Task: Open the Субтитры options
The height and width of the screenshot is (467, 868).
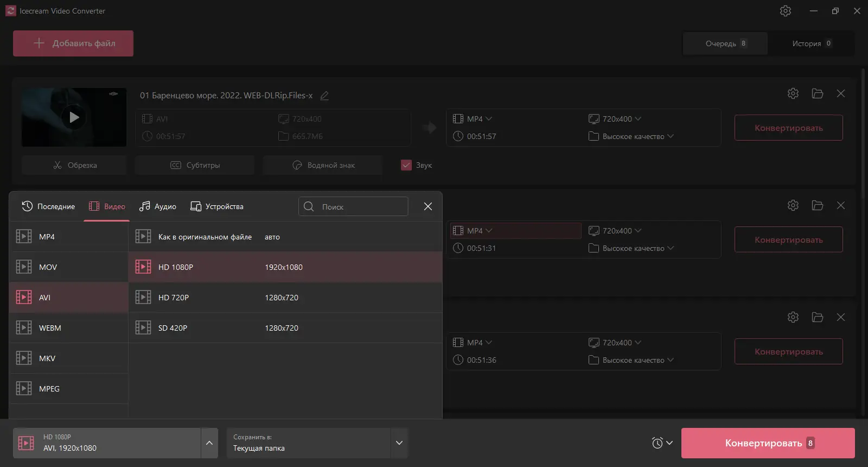Action: [195, 165]
